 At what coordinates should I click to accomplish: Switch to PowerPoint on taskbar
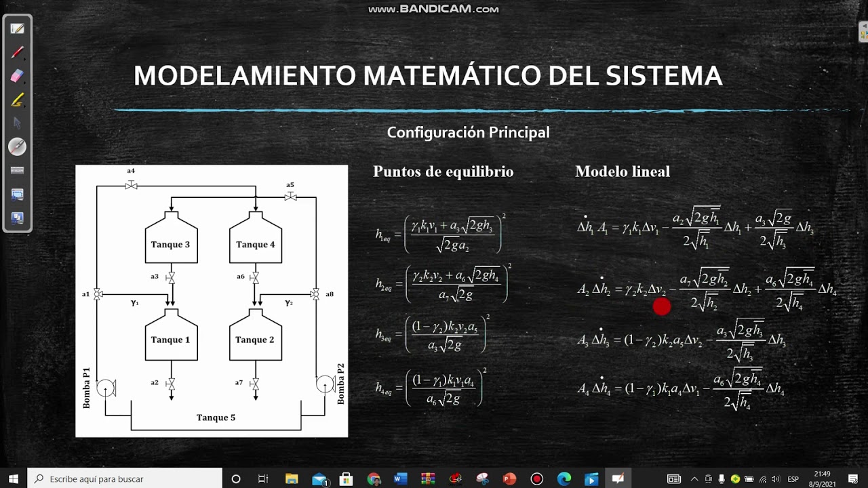[x=509, y=479]
